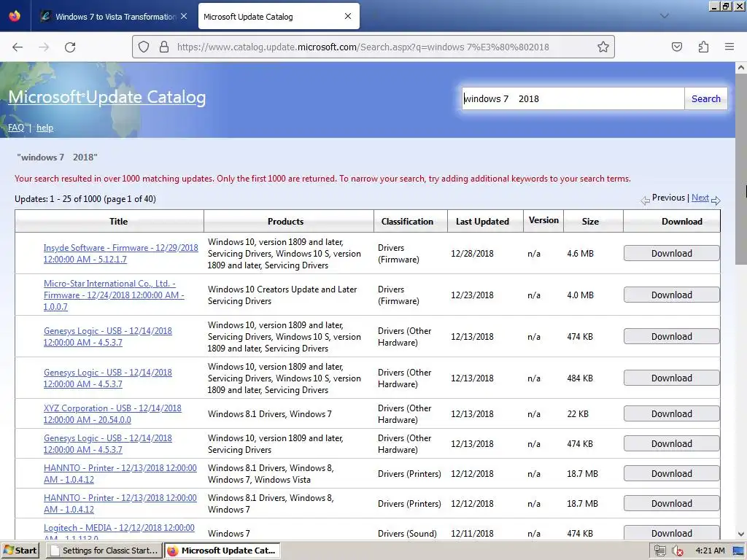Switch to Windows 7 to Vista Transformation tab
This screenshot has height=560, width=747.
click(115, 17)
